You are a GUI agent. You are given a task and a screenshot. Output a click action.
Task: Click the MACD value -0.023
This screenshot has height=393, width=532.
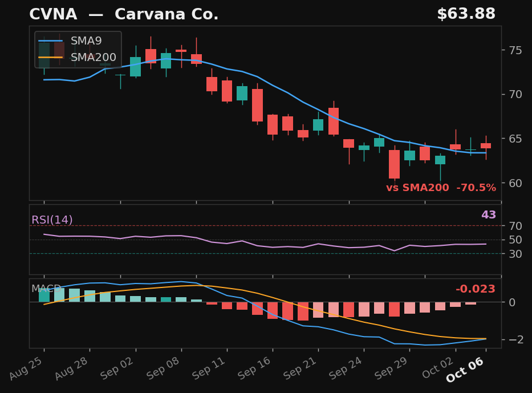coord(476,289)
